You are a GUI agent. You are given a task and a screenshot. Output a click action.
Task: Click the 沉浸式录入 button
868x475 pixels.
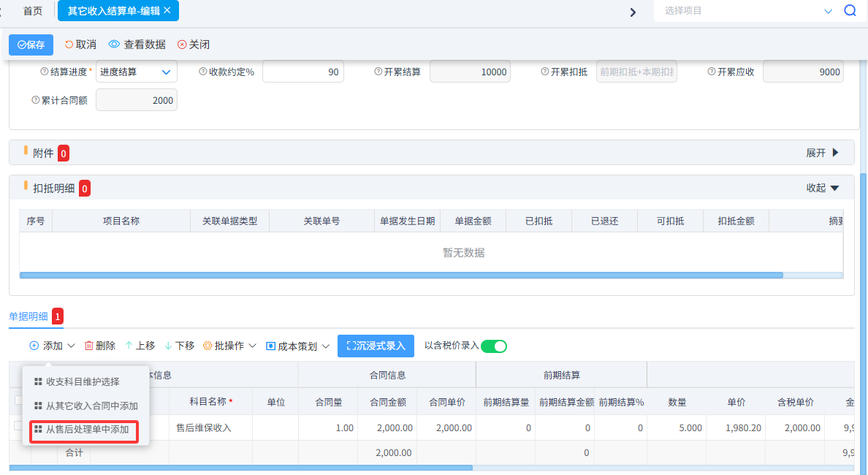point(376,346)
